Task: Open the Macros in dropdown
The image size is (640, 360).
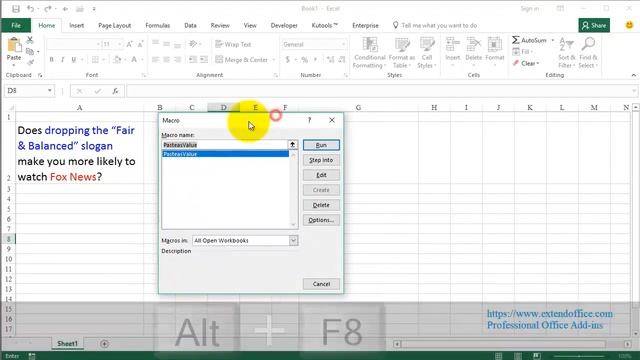Action: (x=293, y=241)
